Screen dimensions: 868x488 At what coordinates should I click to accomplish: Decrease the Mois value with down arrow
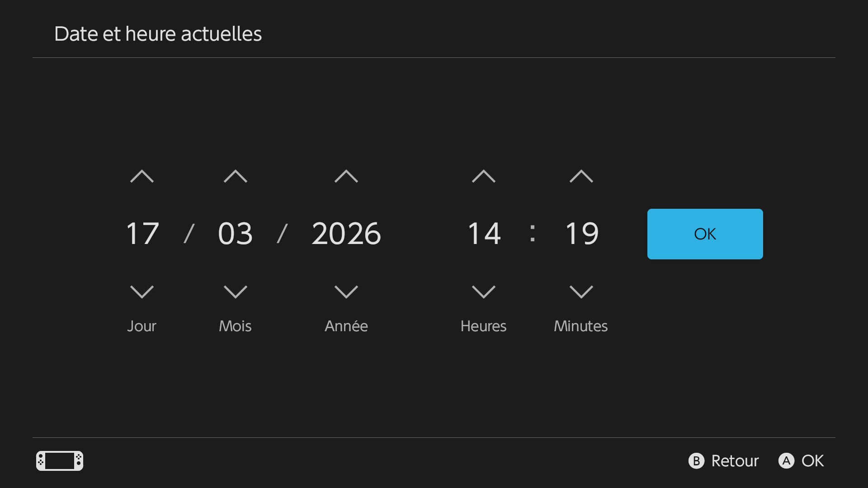click(235, 291)
